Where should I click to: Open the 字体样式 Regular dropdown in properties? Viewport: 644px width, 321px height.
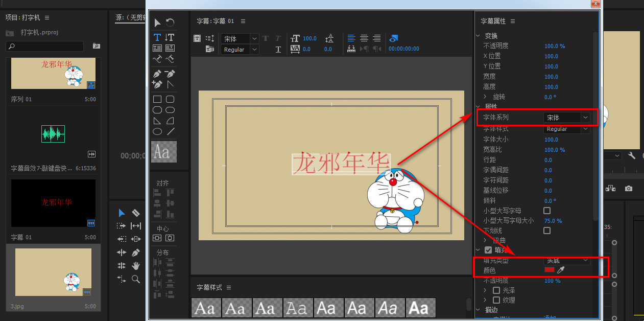(567, 129)
